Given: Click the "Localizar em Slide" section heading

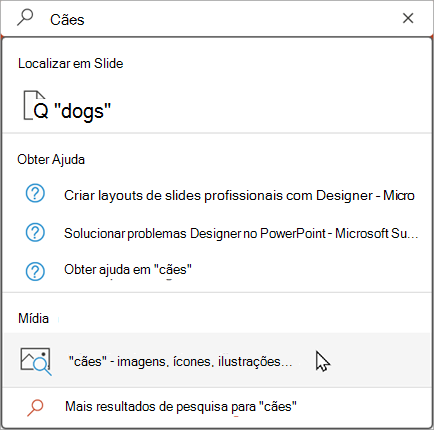Looking at the screenshot, I should coord(71,63).
